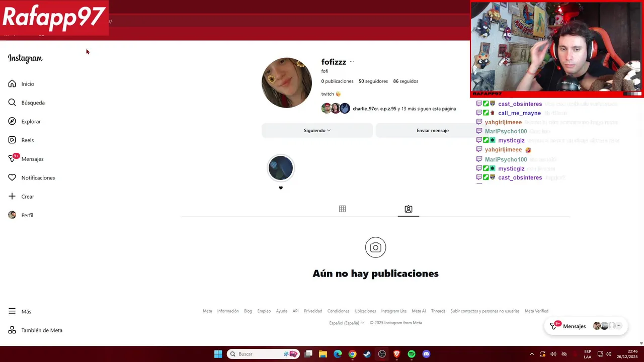
Task: Open the Meta AI footer link
Action: 419,311
